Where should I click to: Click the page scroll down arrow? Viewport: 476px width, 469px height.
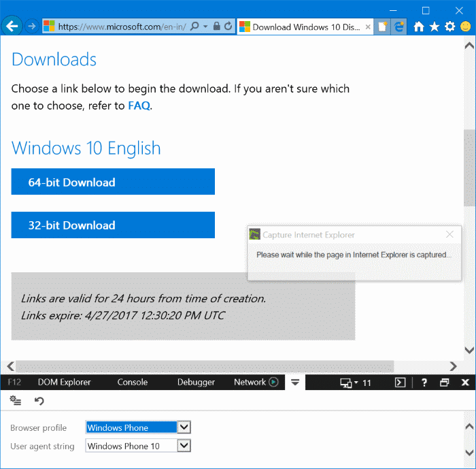point(469,351)
